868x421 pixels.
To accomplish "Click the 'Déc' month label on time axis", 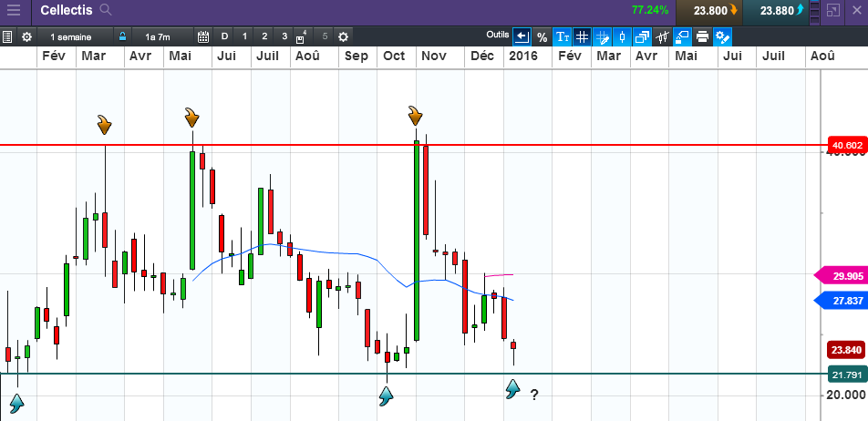I will [482, 56].
